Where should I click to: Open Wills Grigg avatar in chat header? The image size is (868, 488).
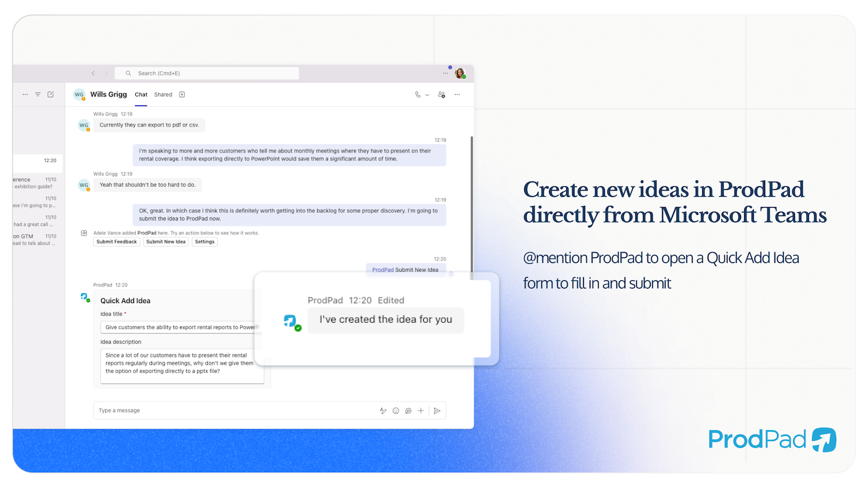point(79,95)
